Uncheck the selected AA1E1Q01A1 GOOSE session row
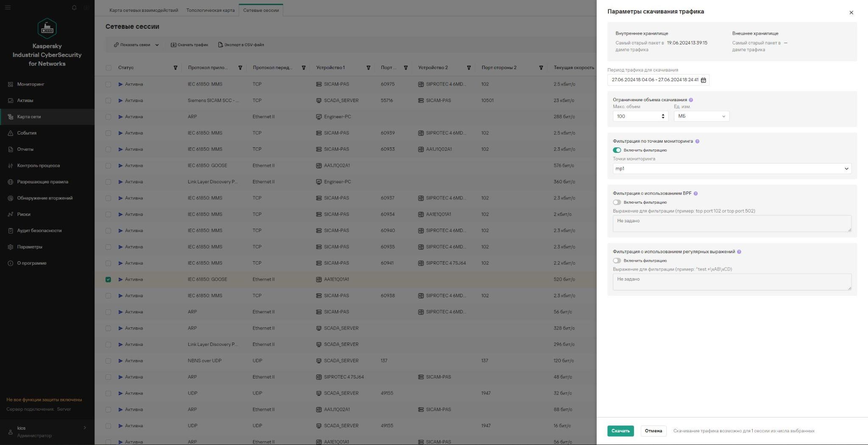 tap(108, 279)
